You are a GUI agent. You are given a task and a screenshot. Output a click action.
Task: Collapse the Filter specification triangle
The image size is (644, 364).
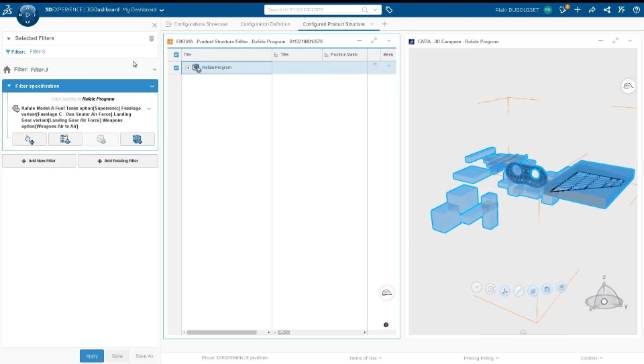click(x=9, y=86)
